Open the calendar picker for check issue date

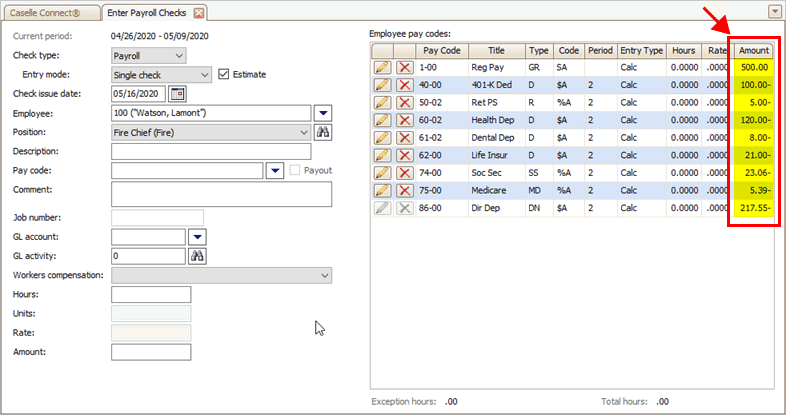[x=177, y=94]
